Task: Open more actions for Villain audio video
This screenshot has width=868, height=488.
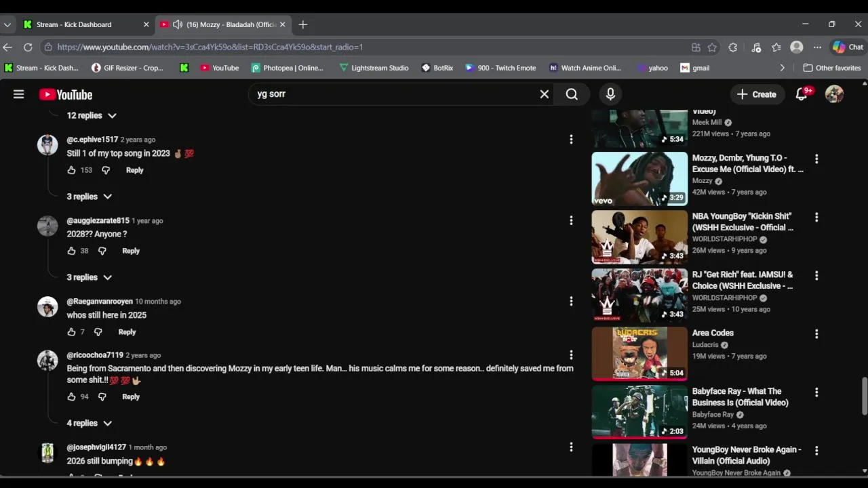Action: click(x=816, y=450)
